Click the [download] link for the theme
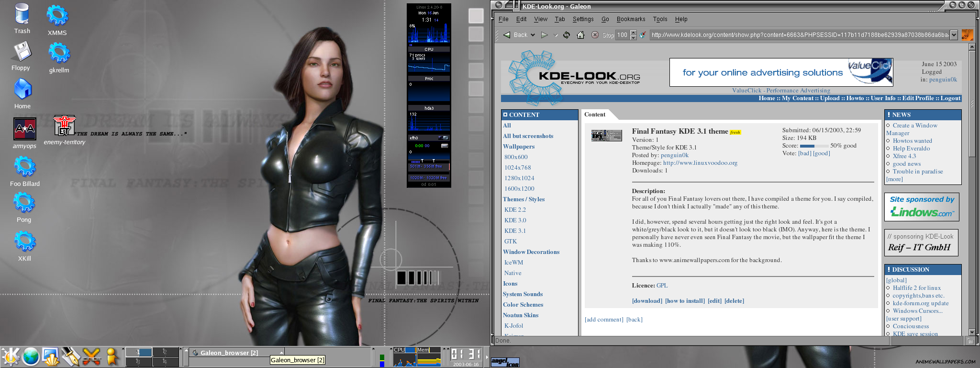The width and height of the screenshot is (980, 368). click(x=647, y=301)
